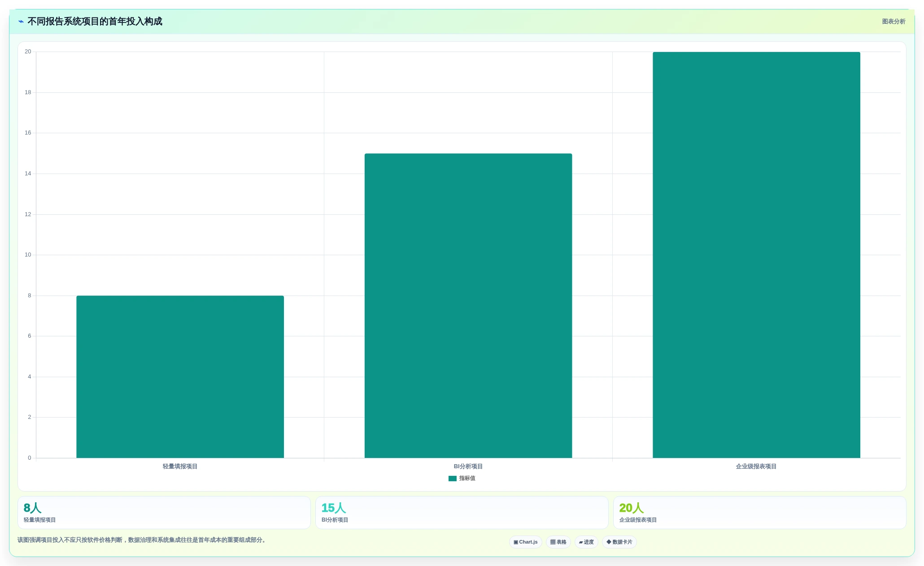The width and height of the screenshot is (924, 566).
Task: Click the 企业级报表项目 x-axis label
Action: click(756, 466)
